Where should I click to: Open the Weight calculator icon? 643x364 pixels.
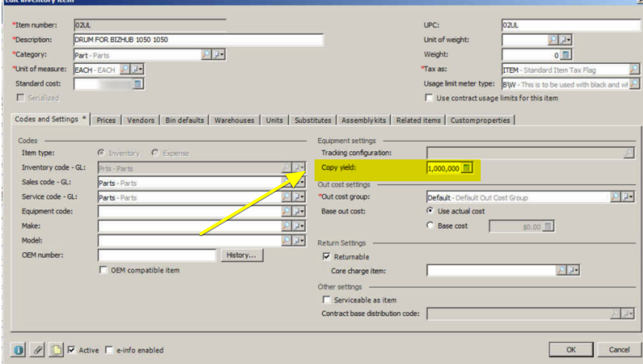pyautogui.click(x=565, y=55)
